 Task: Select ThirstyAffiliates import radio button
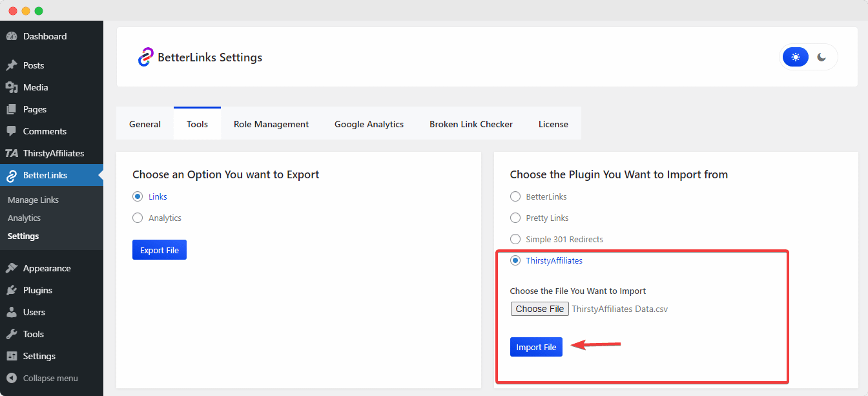pos(515,260)
